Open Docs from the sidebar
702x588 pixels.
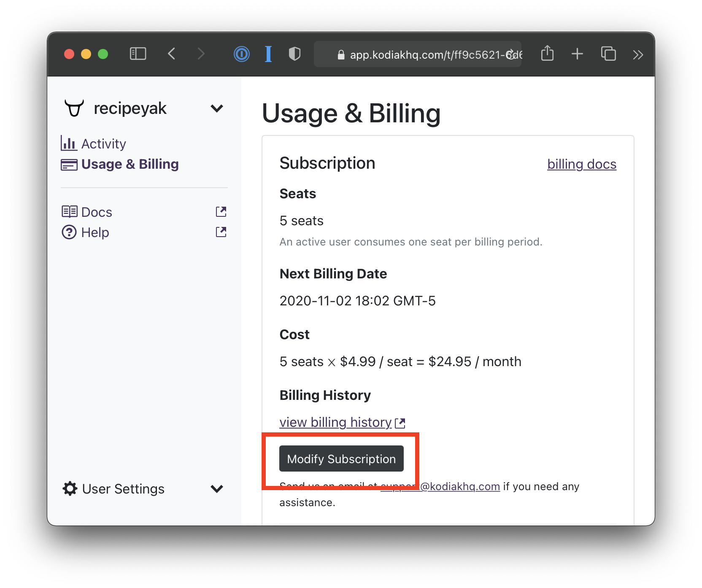pyautogui.click(x=97, y=212)
